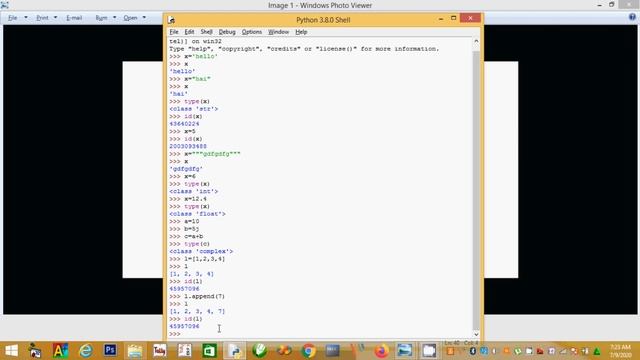
Task: Switch to Python IDLE taskbar icon
Action: click(x=235, y=351)
